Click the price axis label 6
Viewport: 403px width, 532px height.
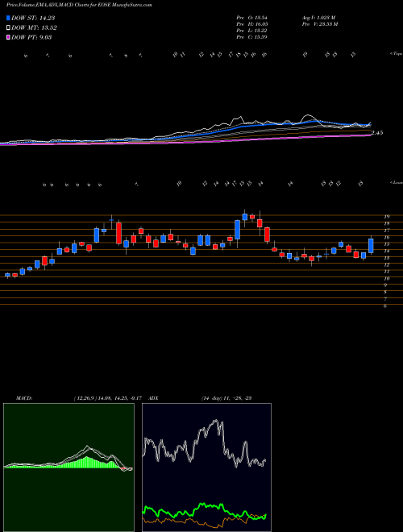tap(385, 306)
